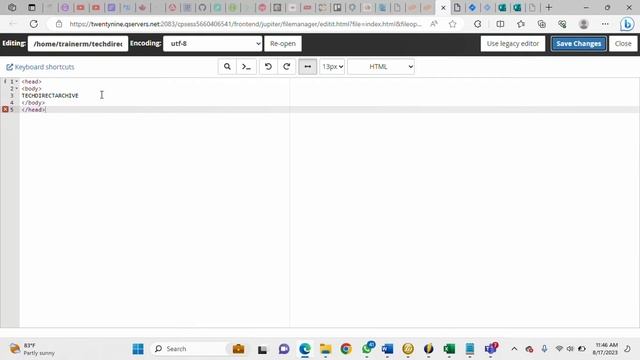640x360 pixels.
Task: Open the HTML language mode dropdown
Action: click(381, 67)
